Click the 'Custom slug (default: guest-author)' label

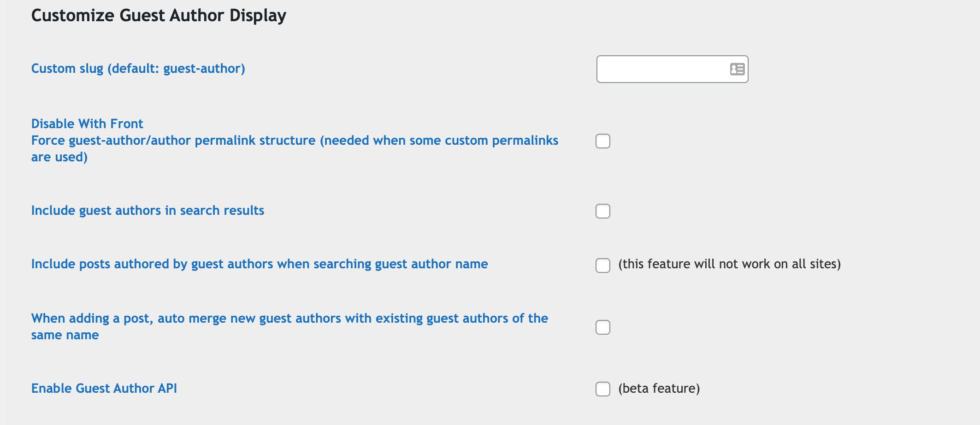pyautogui.click(x=138, y=69)
